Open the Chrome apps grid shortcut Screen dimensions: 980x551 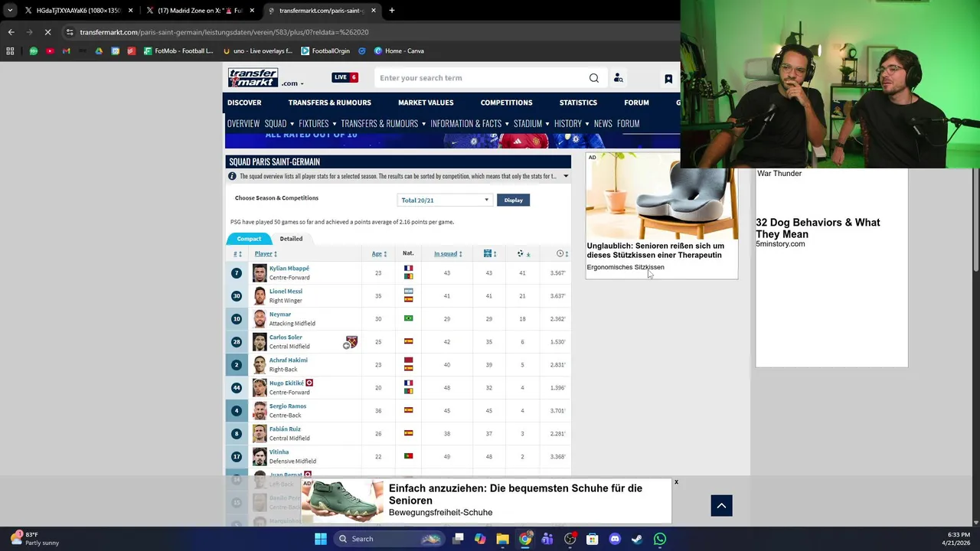[x=10, y=51]
